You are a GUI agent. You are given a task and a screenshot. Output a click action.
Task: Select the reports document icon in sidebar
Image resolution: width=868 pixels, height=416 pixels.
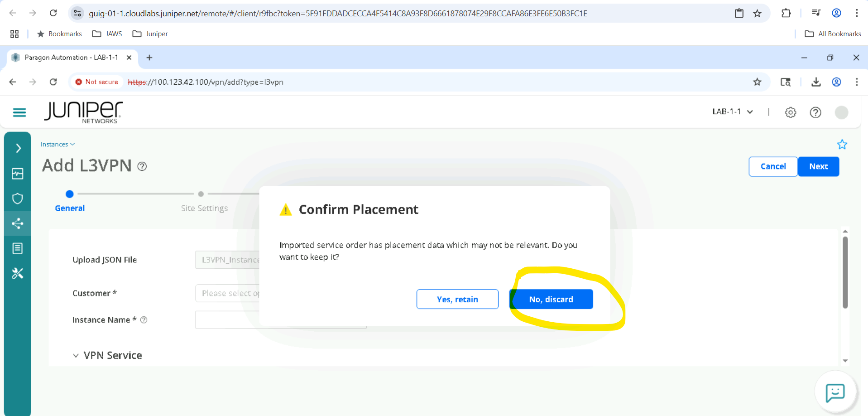(x=18, y=248)
